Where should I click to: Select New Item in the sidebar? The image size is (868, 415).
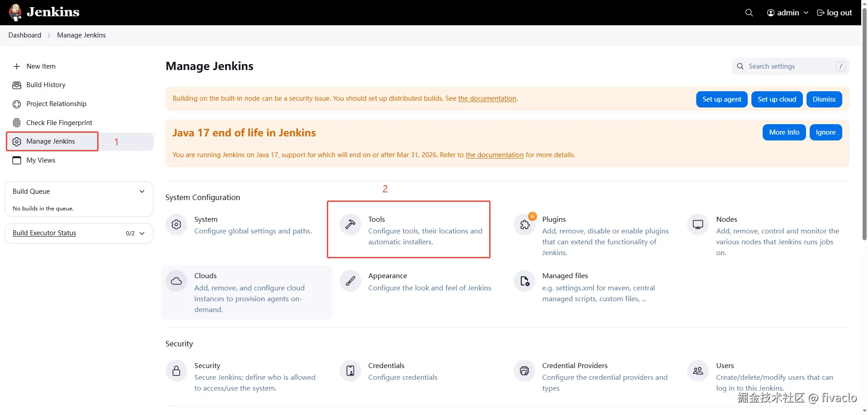pyautogui.click(x=41, y=66)
